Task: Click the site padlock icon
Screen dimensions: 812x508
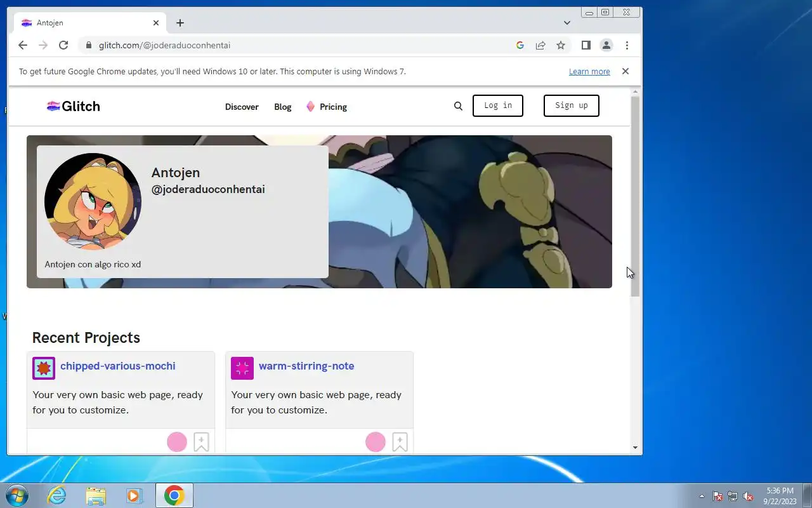Action: pyautogui.click(x=88, y=45)
